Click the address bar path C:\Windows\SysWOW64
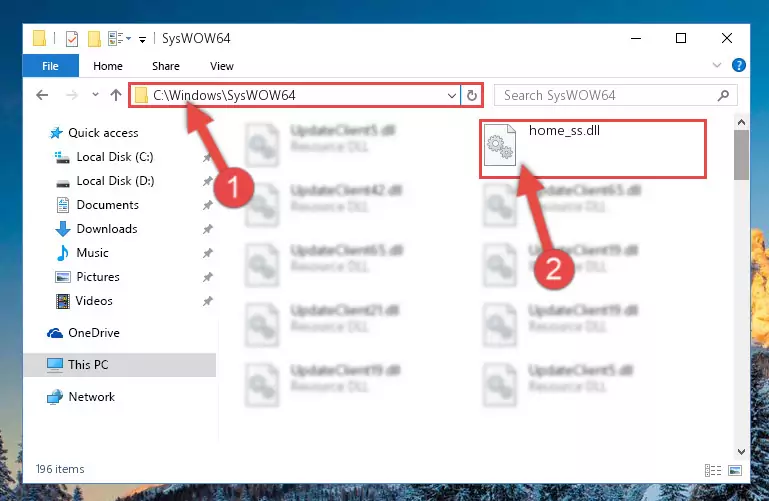The height and width of the screenshot is (501, 769). 224,95
